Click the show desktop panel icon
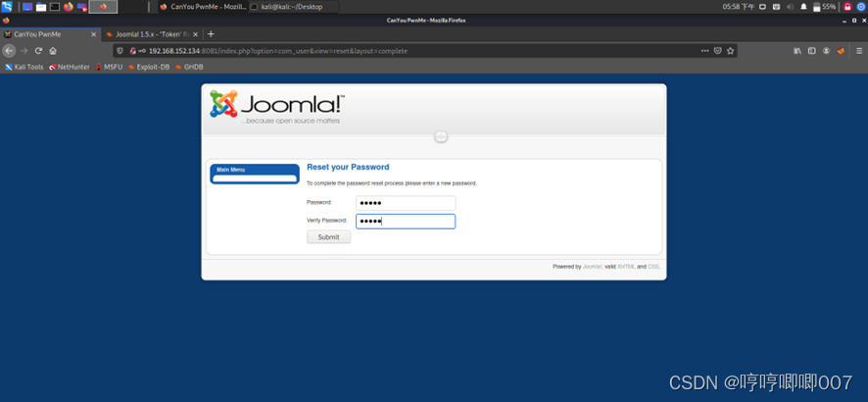The width and height of the screenshot is (868, 402). pyautogui.click(x=27, y=7)
